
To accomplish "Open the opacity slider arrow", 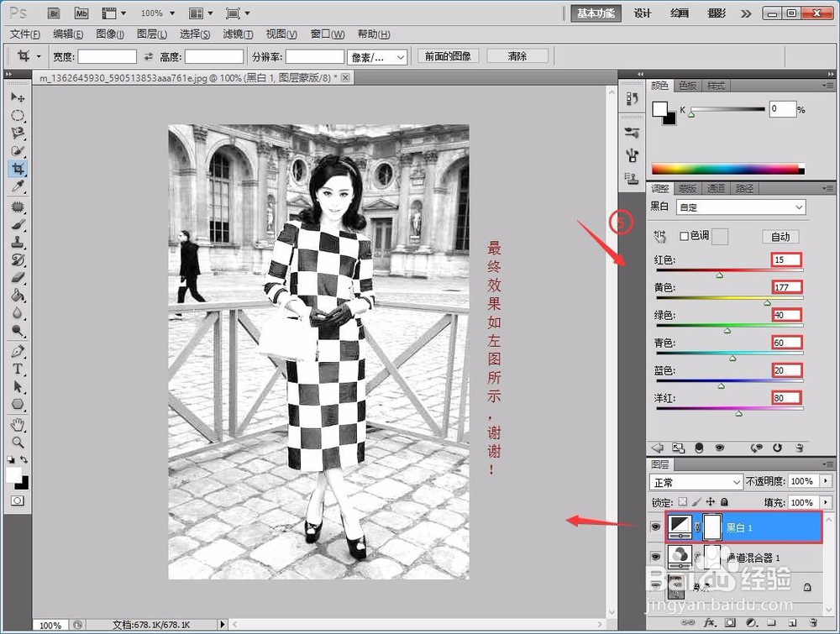I will [x=826, y=481].
